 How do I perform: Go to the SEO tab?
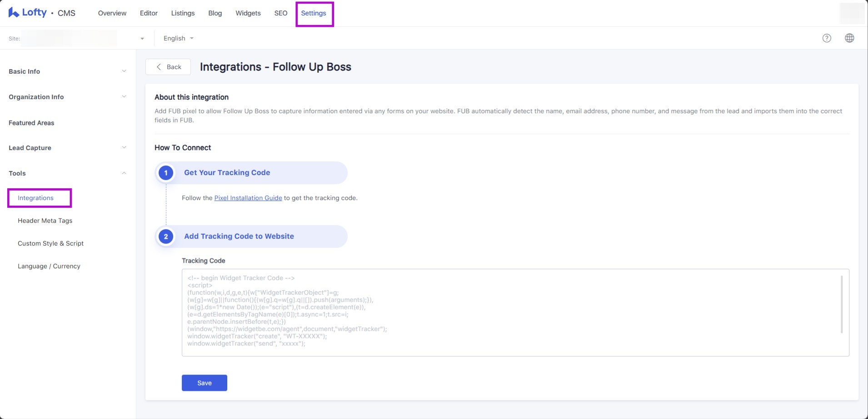[x=280, y=13]
